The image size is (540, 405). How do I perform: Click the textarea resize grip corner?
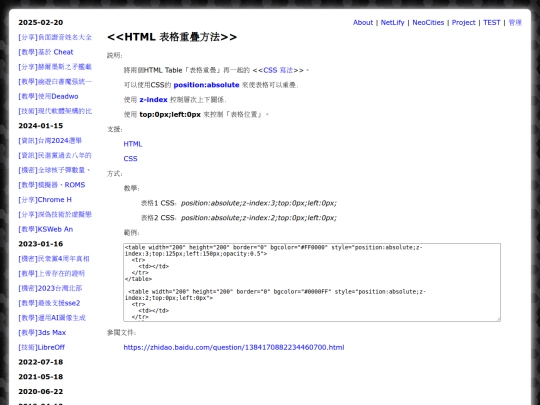pyautogui.click(x=498, y=319)
